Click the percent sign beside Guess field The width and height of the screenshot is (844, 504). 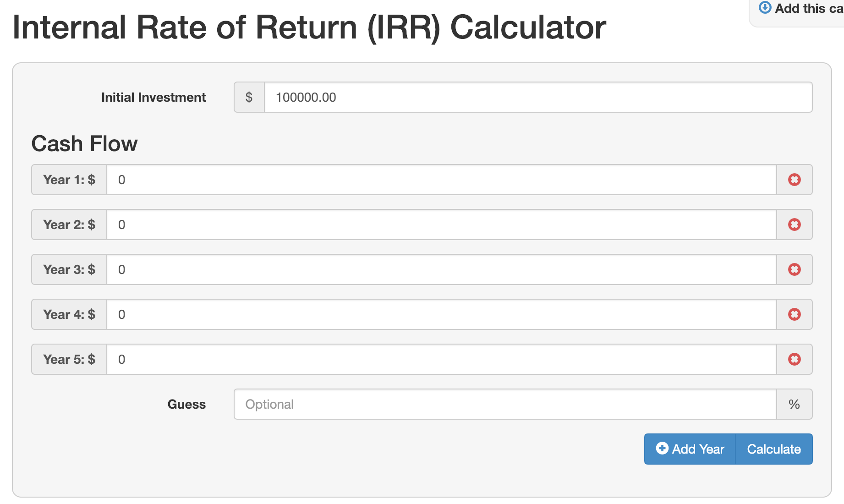click(x=794, y=404)
